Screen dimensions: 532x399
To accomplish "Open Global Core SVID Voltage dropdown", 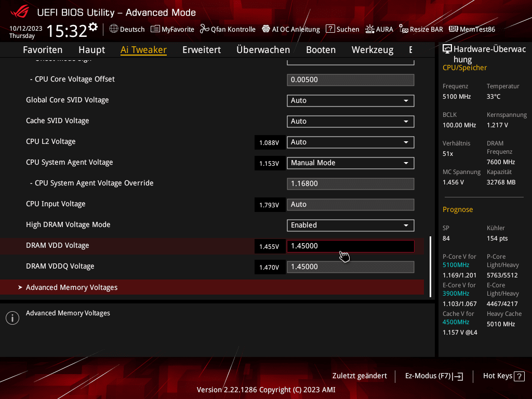I will 351,100.
